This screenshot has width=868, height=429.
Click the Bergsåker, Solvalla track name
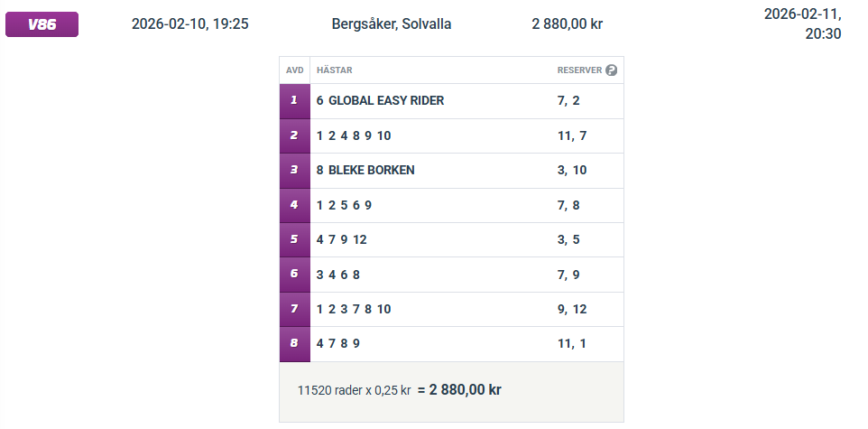click(x=392, y=24)
